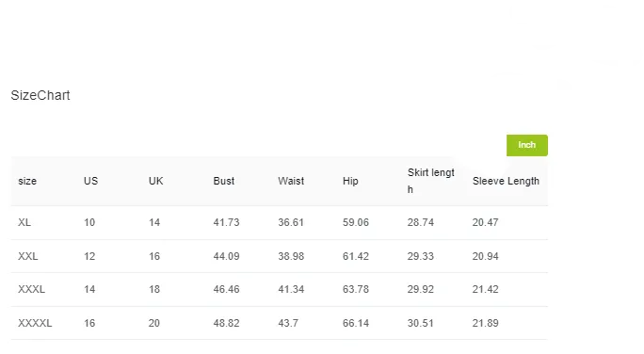Image resolution: width=644 pixels, height=354 pixels.
Task: Click the XXXXL skirt length 30.51
Action: click(421, 323)
